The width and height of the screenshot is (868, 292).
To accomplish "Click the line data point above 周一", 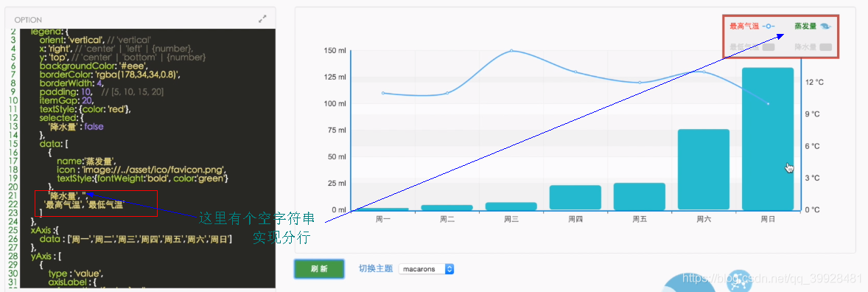I will pos(383,93).
